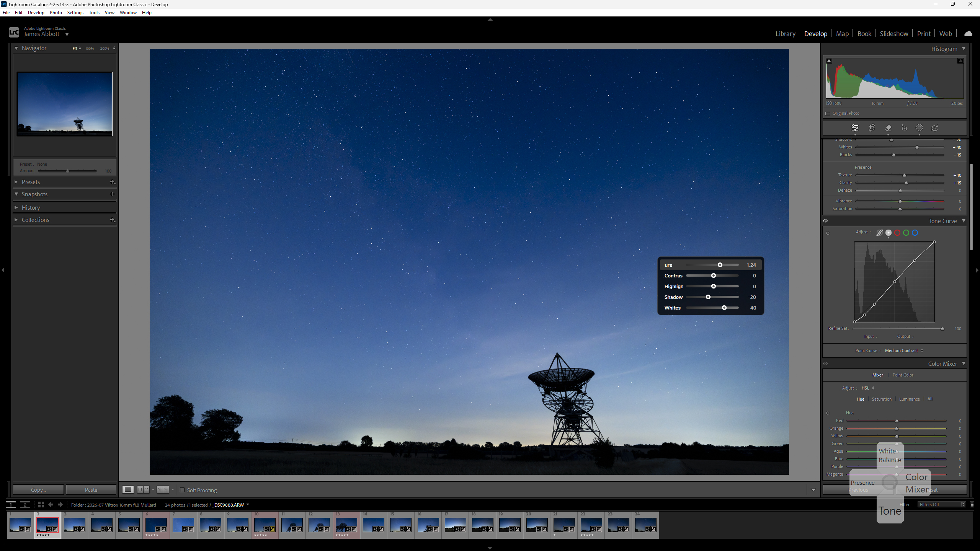Expand the Presets panel
Viewport: 980px width, 551px height.
tap(16, 182)
